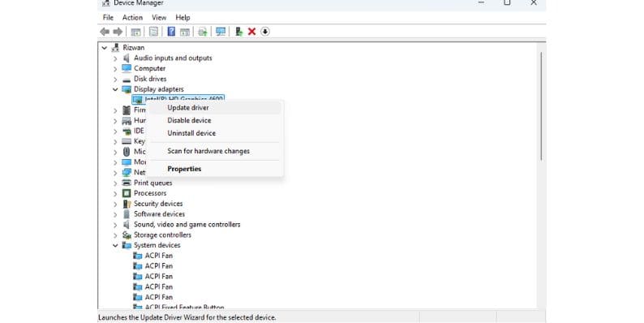Toggle the Show/Hide Console Tree toolbar icon
Screen dimensions: 644x323
click(135, 32)
